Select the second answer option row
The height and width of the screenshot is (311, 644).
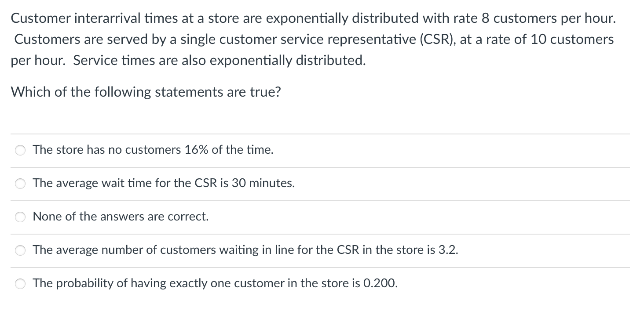(x=176, y=183)
